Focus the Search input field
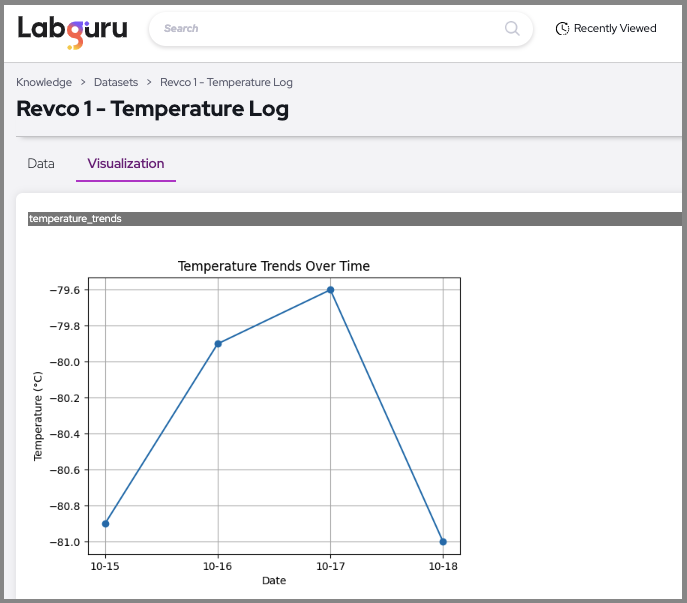 [x=330, y=29]
